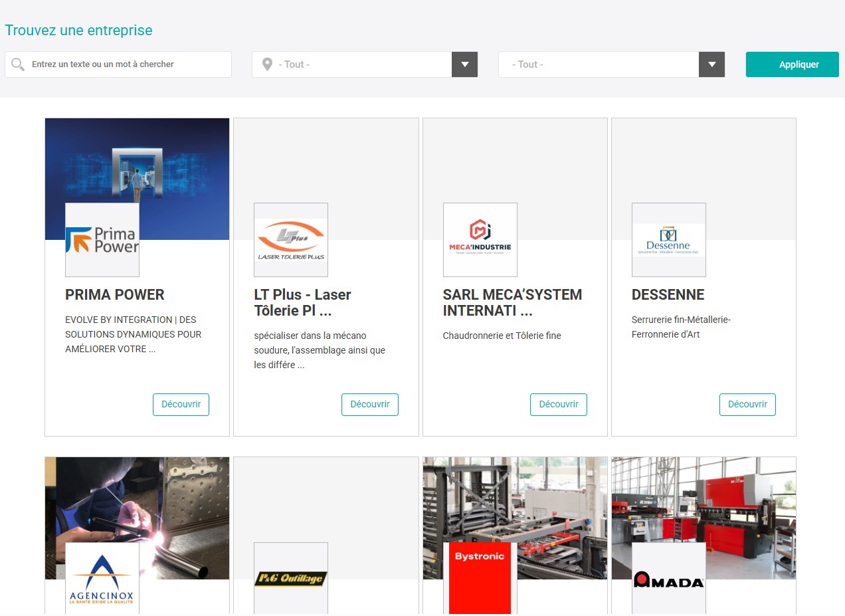This screenshot has height=616, width=845.
Task: Open the P&G Outillage logo
Action: [x=291, y=578]
